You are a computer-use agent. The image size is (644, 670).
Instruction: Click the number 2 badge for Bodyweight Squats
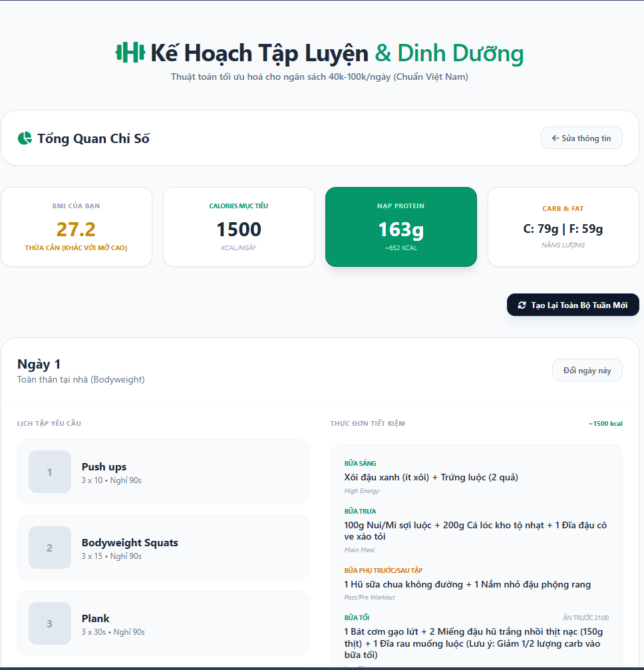coord(50,548)
